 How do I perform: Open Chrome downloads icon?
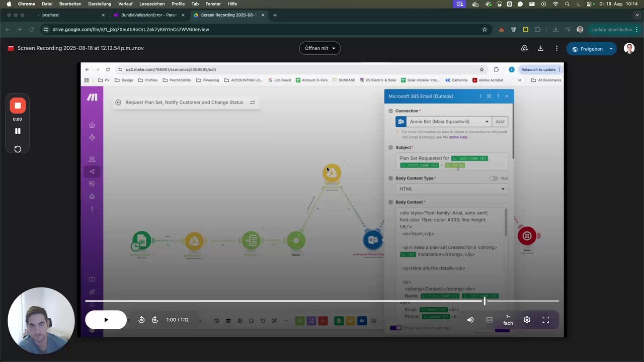point(555,30)
